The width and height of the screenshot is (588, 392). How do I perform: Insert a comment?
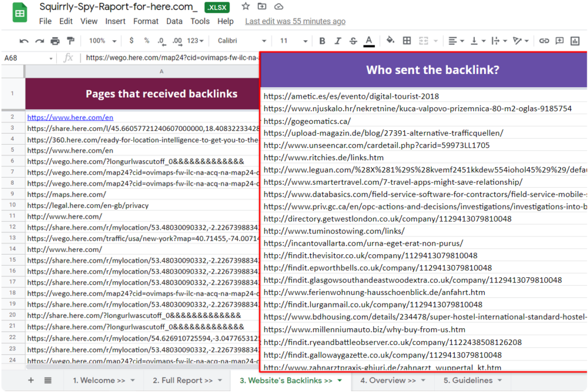559,41
